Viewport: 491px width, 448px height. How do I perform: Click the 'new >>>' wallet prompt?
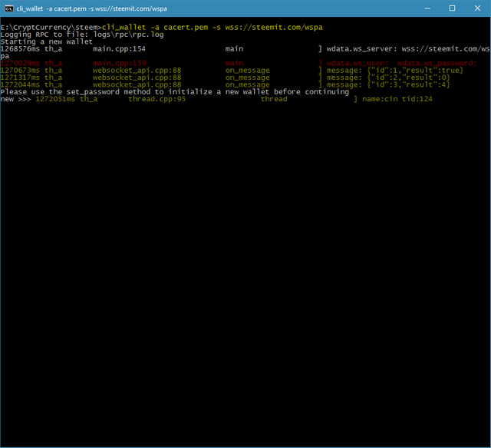(15, 99)
